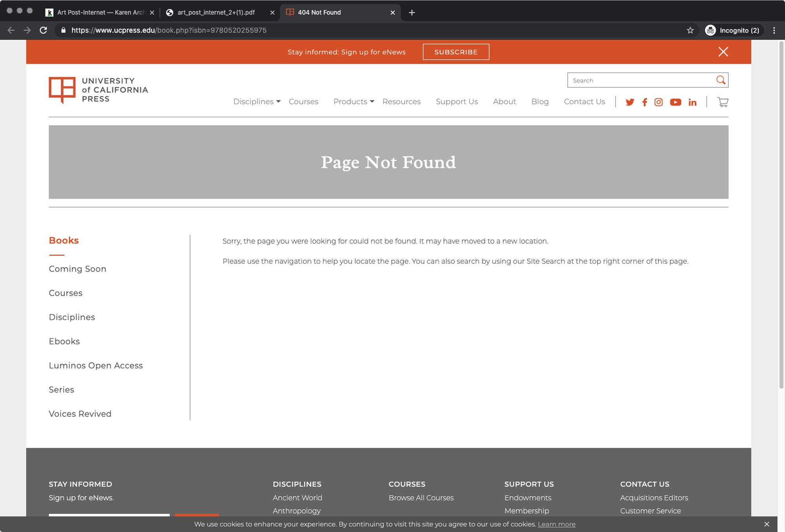Open UC Press Twitter page icon

(x=630, y=102)
